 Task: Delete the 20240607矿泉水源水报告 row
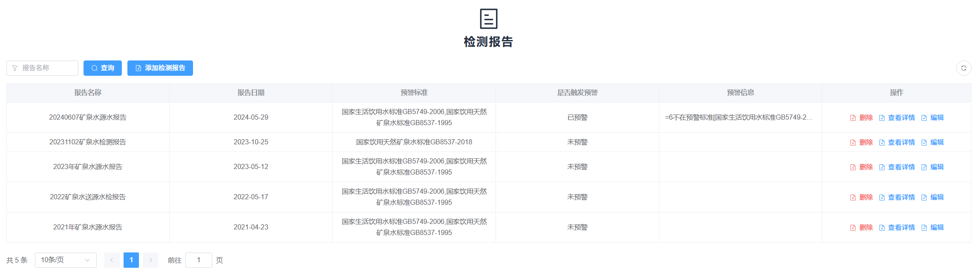point(862,117)
